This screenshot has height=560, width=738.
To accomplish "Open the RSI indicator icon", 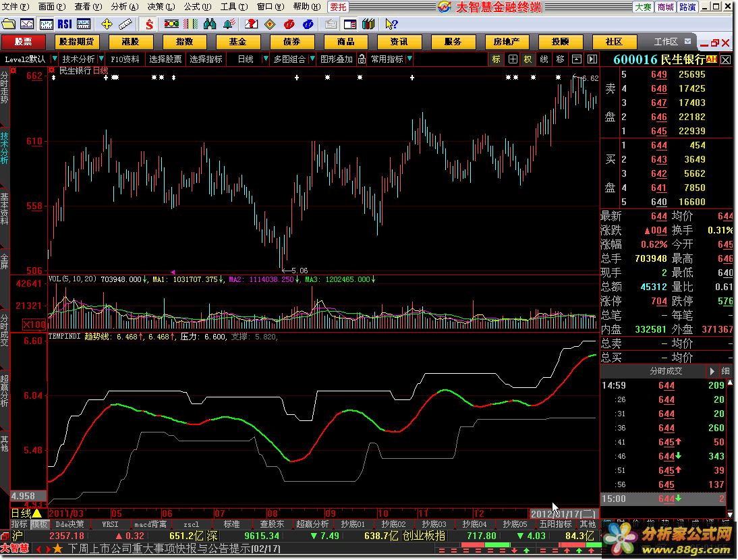I will [x=65, y=24].
